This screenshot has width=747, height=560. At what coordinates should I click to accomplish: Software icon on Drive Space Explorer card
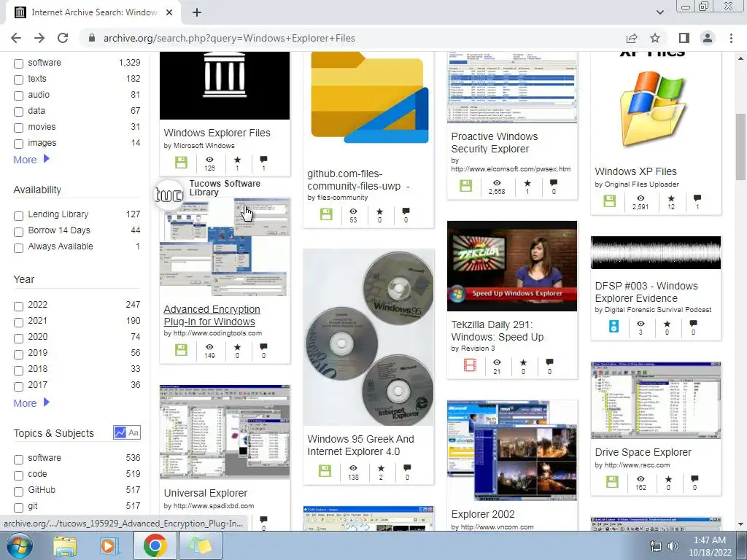[x=612, y=481]
